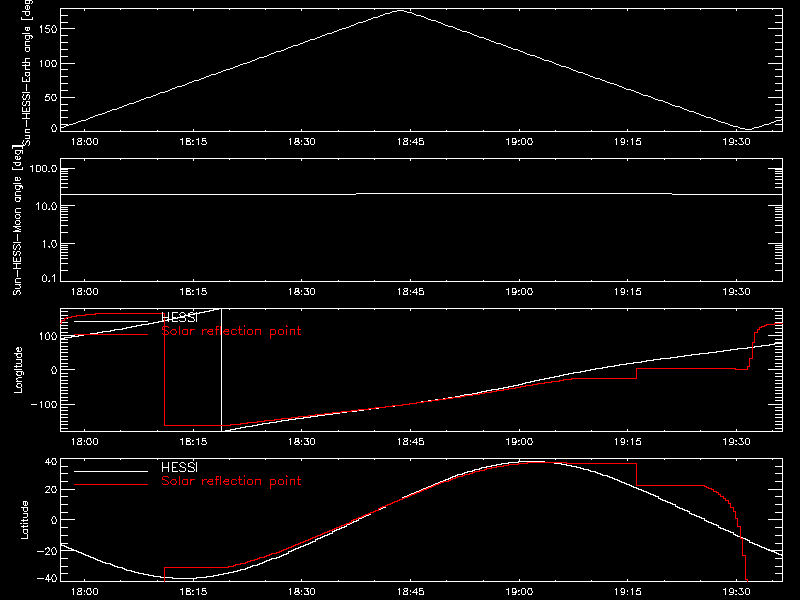Select 'Solar reflection point' legend in Longitude plot
Viewport: 800px width, 600px height.
coord(231,331)
